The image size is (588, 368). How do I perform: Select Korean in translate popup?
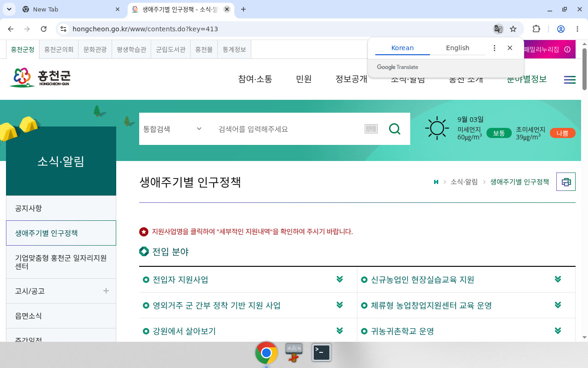402,48
